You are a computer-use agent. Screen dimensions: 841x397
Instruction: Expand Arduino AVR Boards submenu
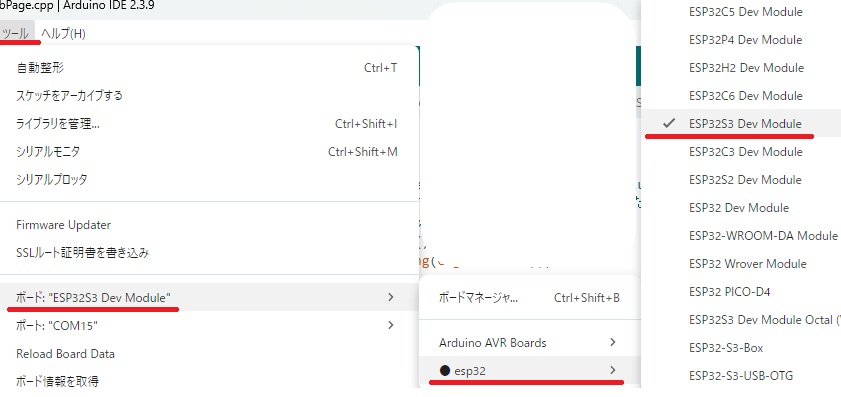point(529,342)
